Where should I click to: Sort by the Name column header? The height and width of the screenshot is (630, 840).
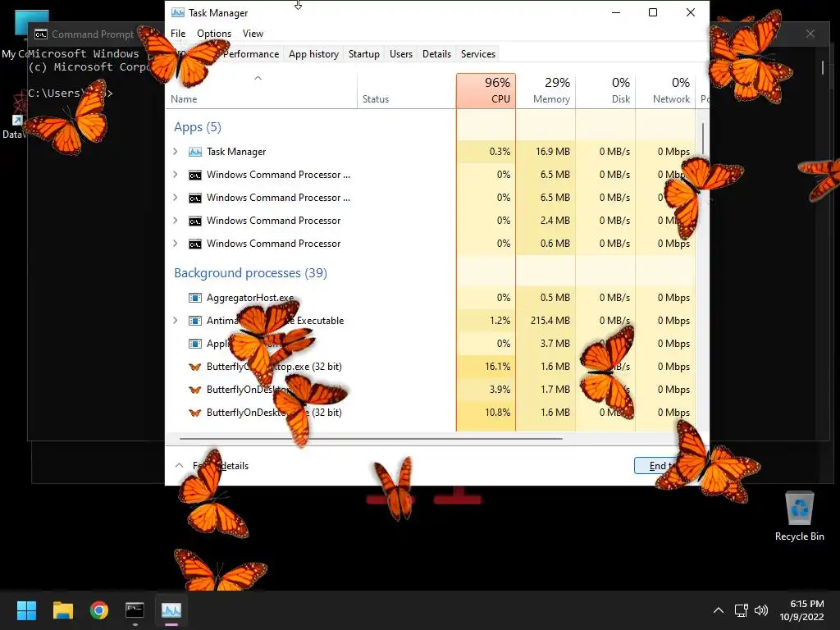point(262,90)
